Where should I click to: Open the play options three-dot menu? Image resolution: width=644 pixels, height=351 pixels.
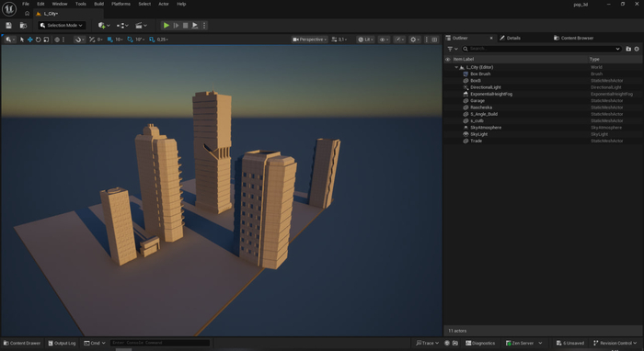click(x=204, y=26)
